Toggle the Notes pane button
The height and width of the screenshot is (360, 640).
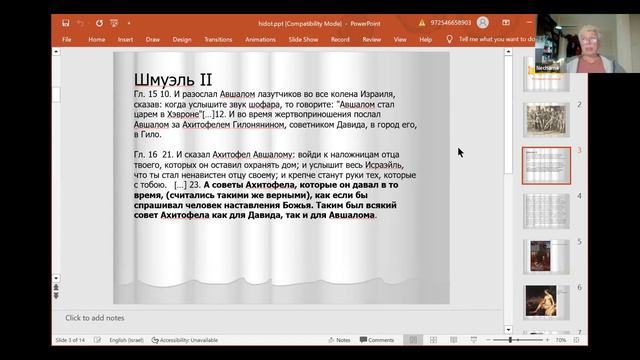[x=339, y=340]
